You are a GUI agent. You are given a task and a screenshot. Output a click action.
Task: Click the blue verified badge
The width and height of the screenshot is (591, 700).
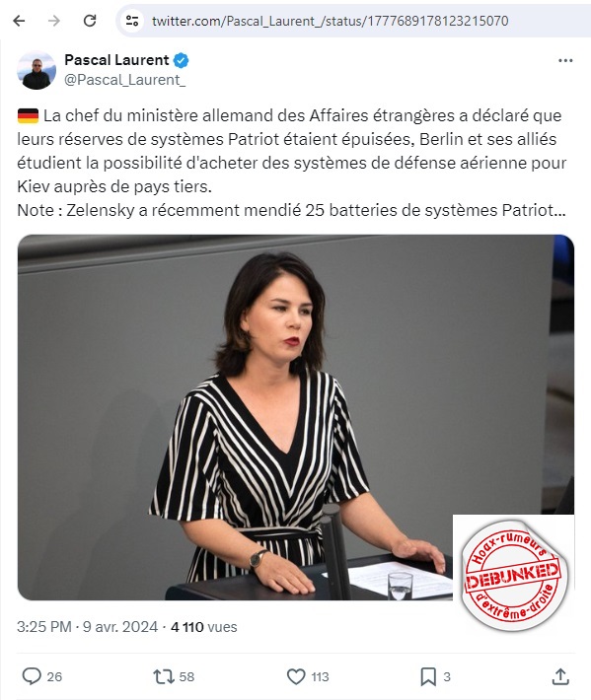coord(181,60)
